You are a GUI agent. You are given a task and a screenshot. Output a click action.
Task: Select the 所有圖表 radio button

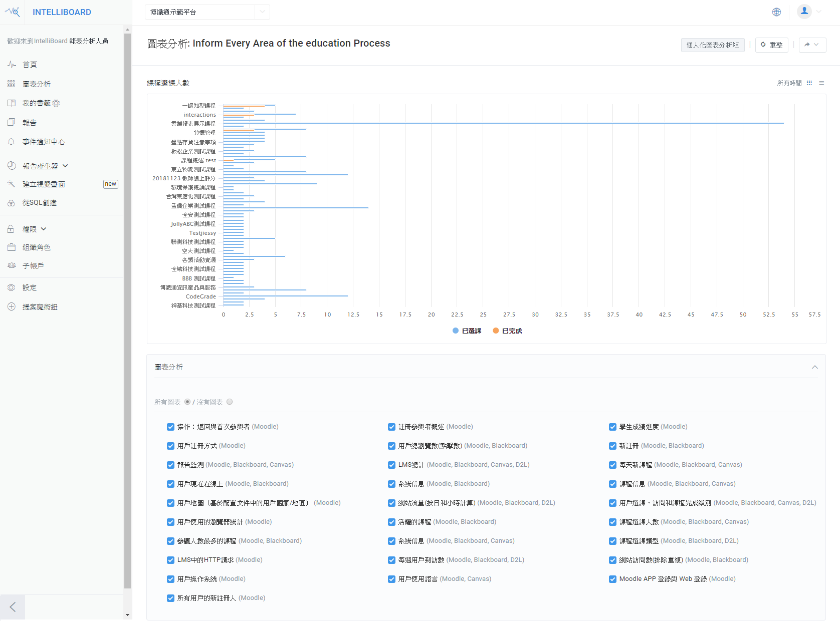pyautogui.click(x=187, y=402)
